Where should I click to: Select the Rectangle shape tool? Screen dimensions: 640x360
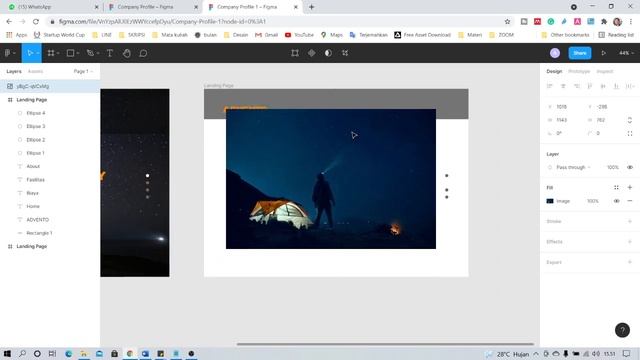click(72, 53)
